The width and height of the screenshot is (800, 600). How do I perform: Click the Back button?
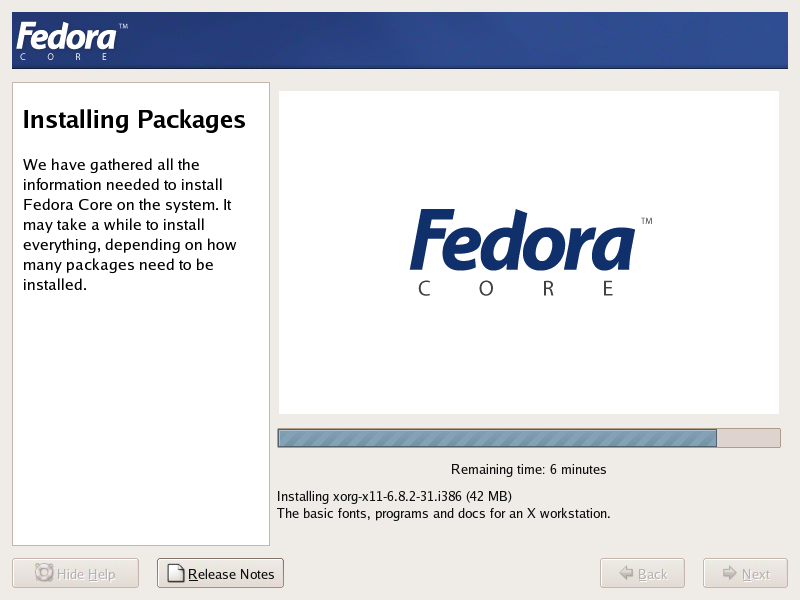click(642, 573)
